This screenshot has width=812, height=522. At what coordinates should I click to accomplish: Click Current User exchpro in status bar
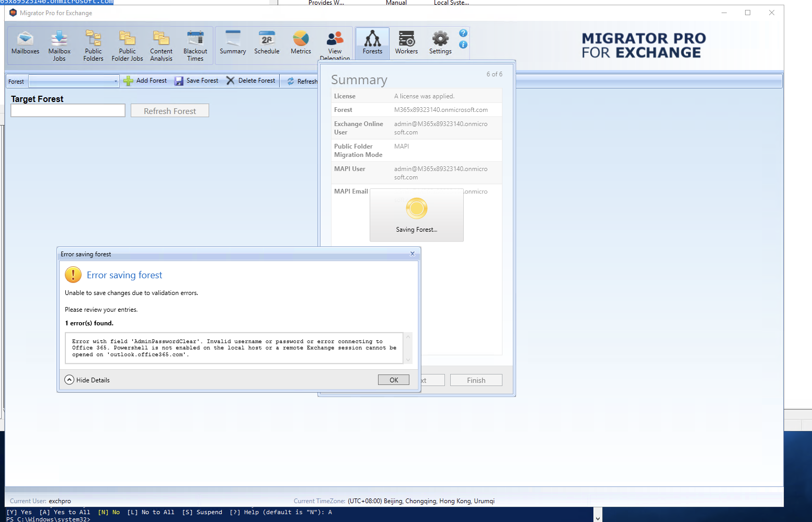coord(40,501)
